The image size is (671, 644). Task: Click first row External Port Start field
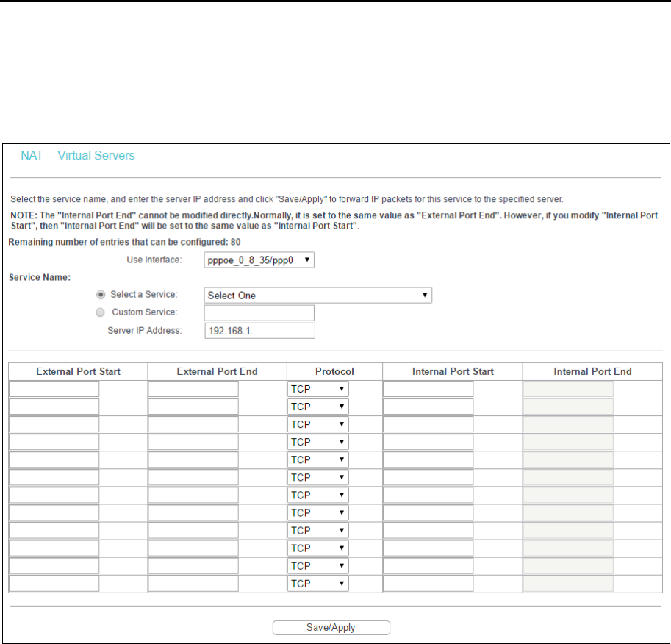(54, 389)
